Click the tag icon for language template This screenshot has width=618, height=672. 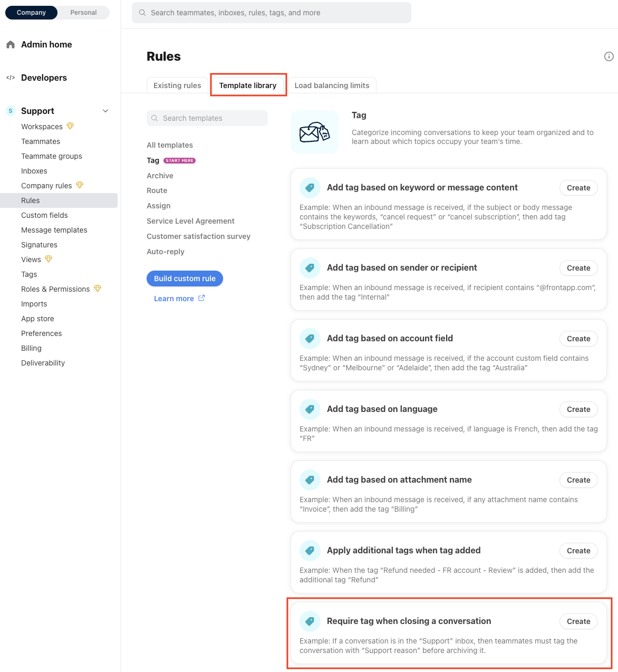pos(310,409)
